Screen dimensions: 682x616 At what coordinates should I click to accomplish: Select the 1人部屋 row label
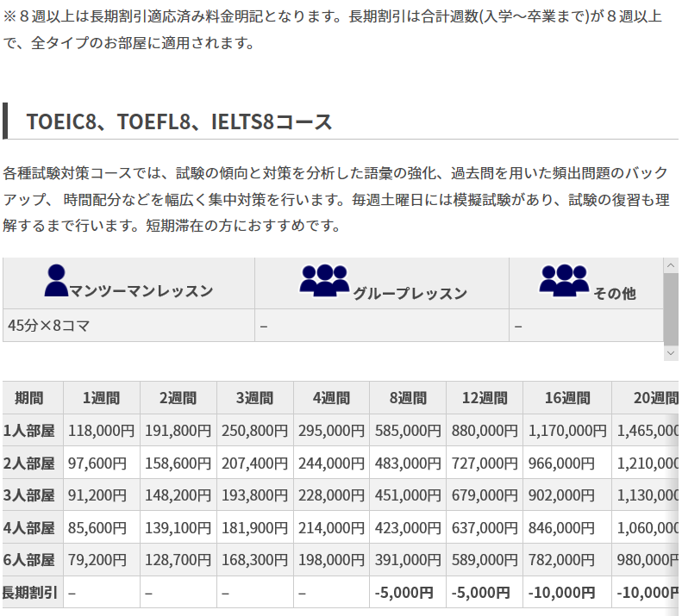tap(28, 430)
